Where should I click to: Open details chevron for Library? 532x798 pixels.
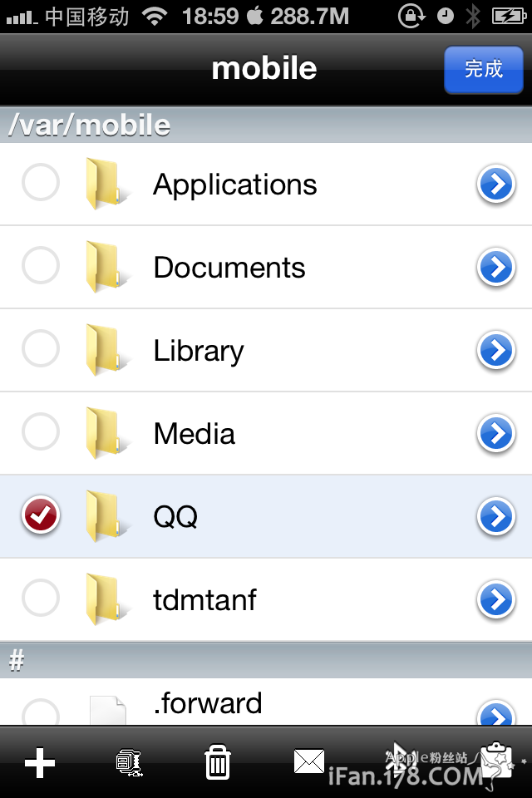(x=496, y=350)
